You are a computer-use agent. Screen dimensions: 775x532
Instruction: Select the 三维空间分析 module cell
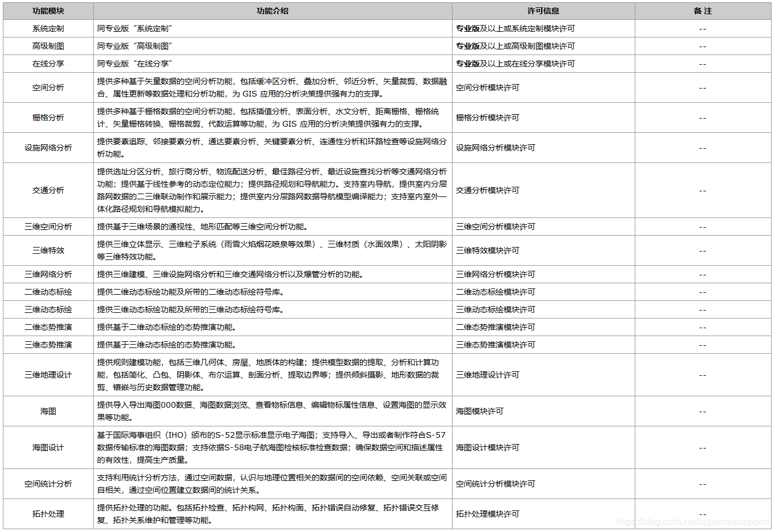pyautogui.click(x=48, y=227)
